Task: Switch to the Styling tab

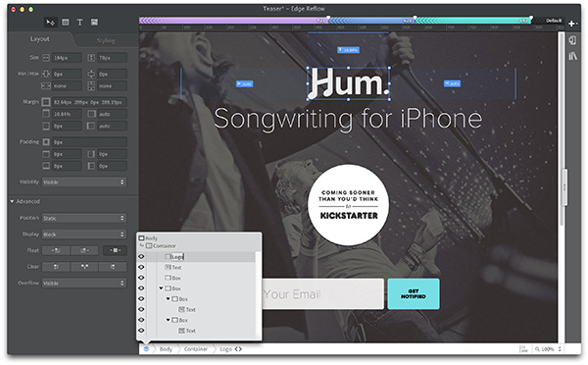Action: 106,40
